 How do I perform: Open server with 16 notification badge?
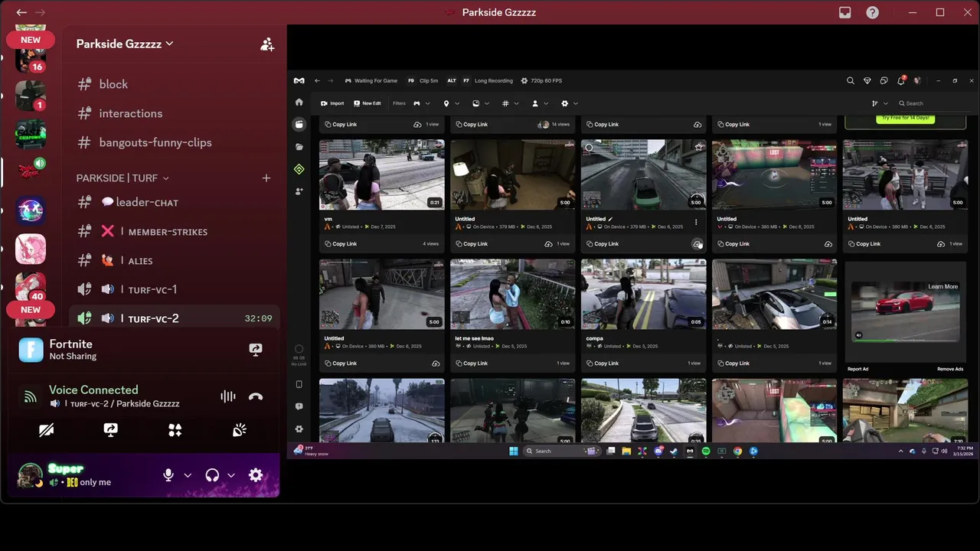[31, 57]
